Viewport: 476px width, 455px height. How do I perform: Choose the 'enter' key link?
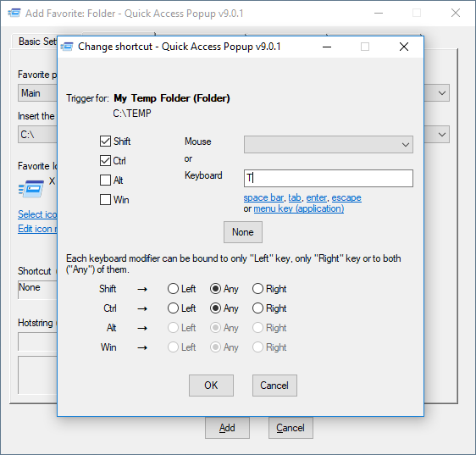316,197
